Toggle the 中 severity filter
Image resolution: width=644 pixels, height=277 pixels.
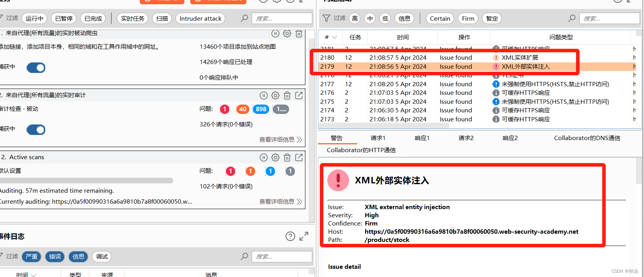click(370, 18)
